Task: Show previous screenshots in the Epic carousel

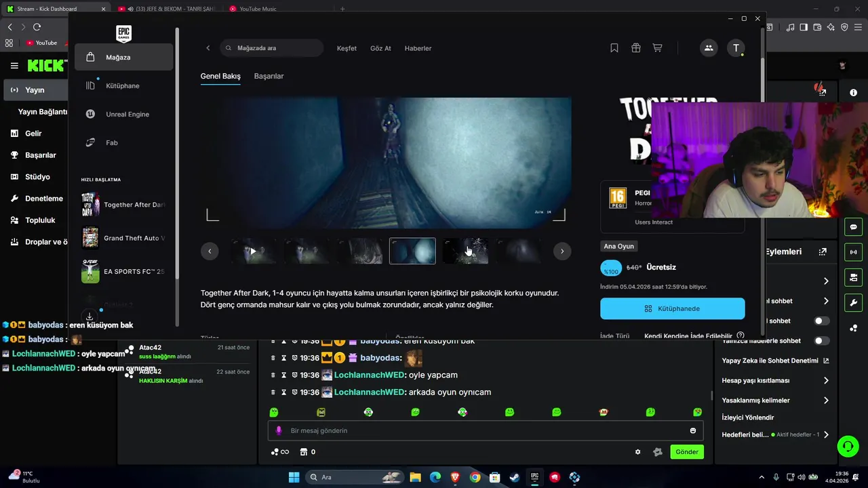Action: point(210,251)
